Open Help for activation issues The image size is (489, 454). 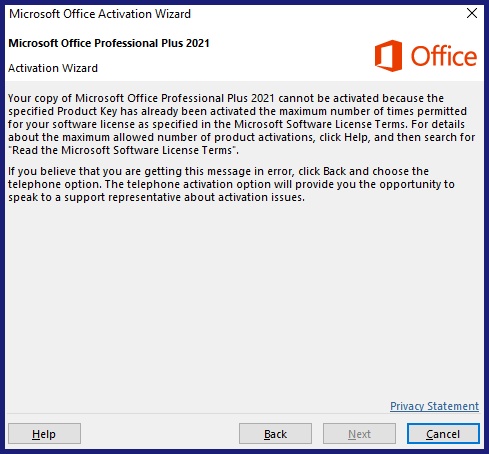[44, 434]
